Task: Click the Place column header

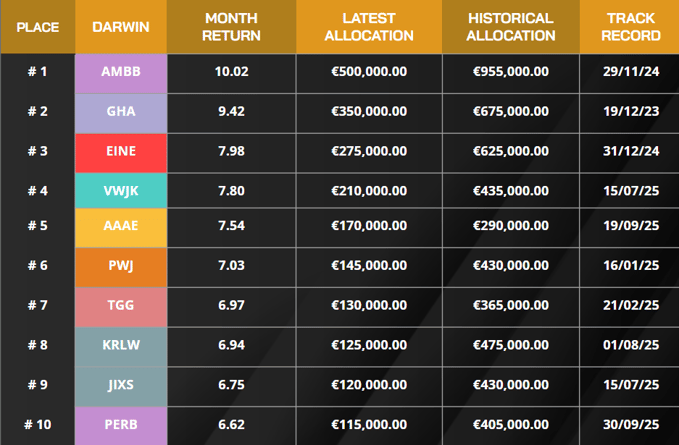Action: tap(38, 27)
